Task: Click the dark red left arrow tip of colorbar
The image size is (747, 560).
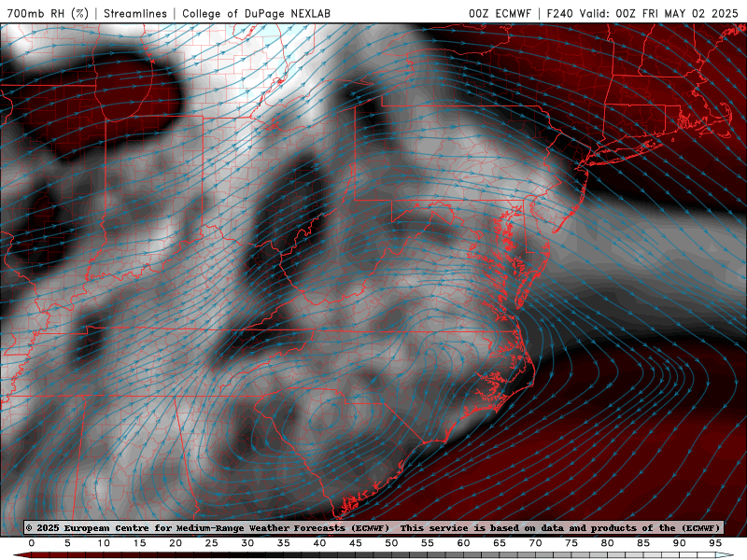Action: coord(21,555)
